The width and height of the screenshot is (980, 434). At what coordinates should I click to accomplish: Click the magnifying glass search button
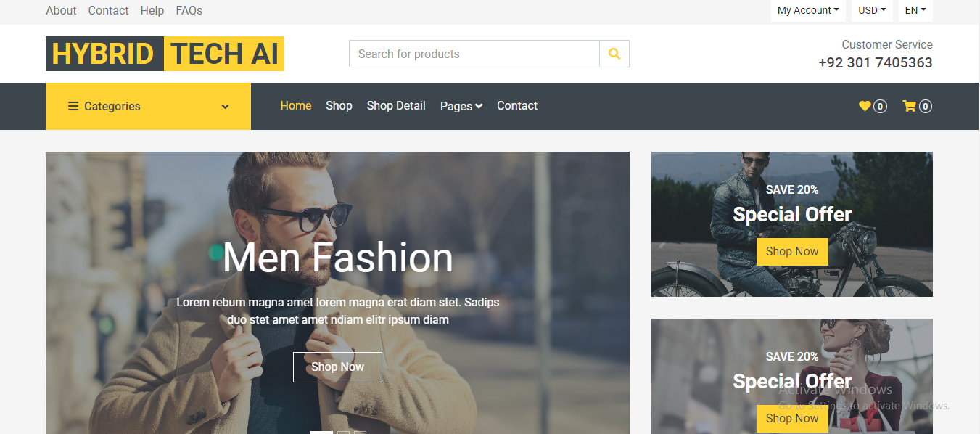pos(614,54)
